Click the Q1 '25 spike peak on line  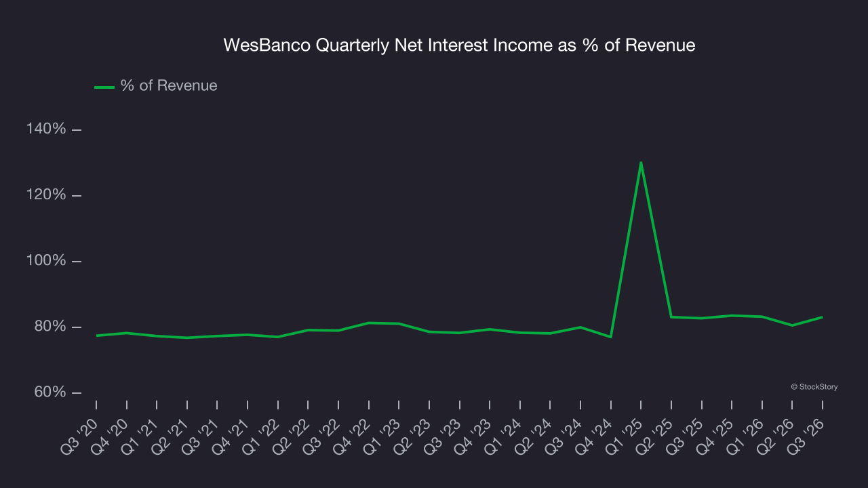click(641, 163)
